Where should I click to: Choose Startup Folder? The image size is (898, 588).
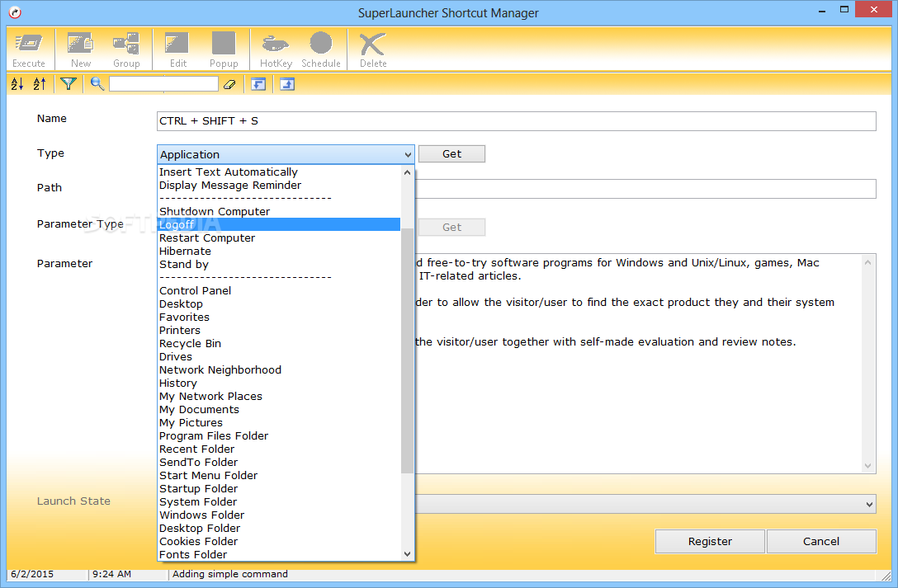tap(280, 488)
